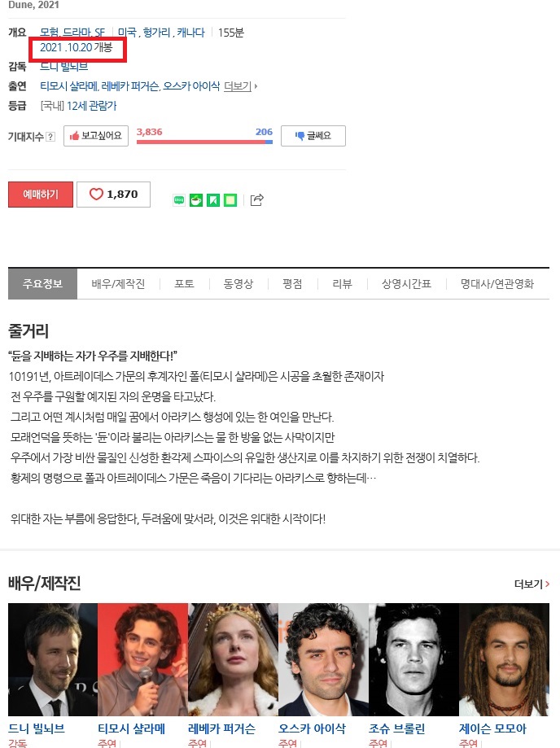
Task: Click the 2021.10.20 개봉 release date link
Action: click(x=77, y=47)
